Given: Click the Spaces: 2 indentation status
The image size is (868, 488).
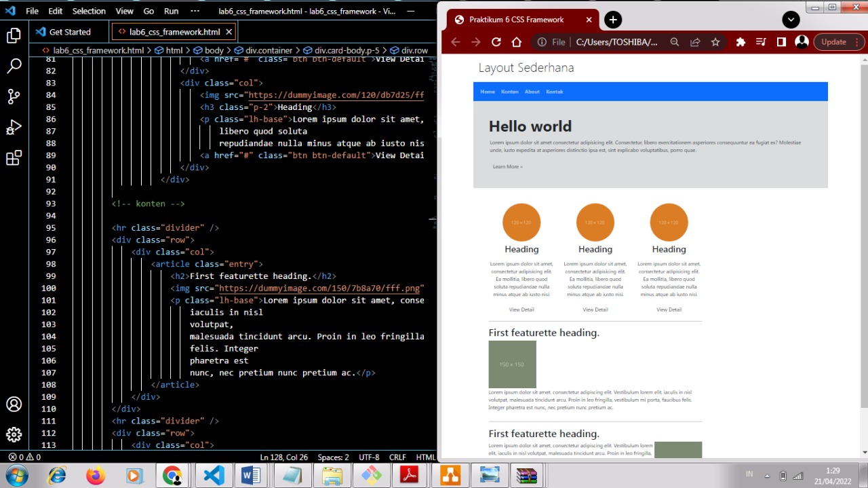Looking at the screenshot, I should coord(333,457).
